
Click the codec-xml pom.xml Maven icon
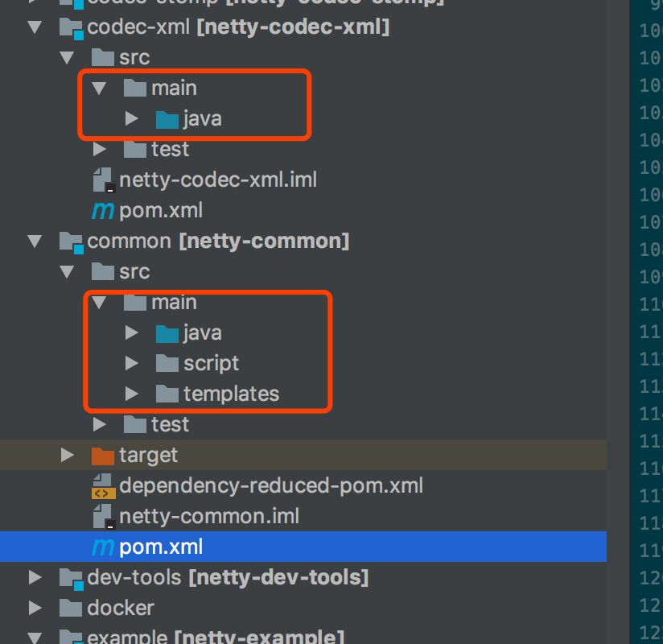click(103, 211)
